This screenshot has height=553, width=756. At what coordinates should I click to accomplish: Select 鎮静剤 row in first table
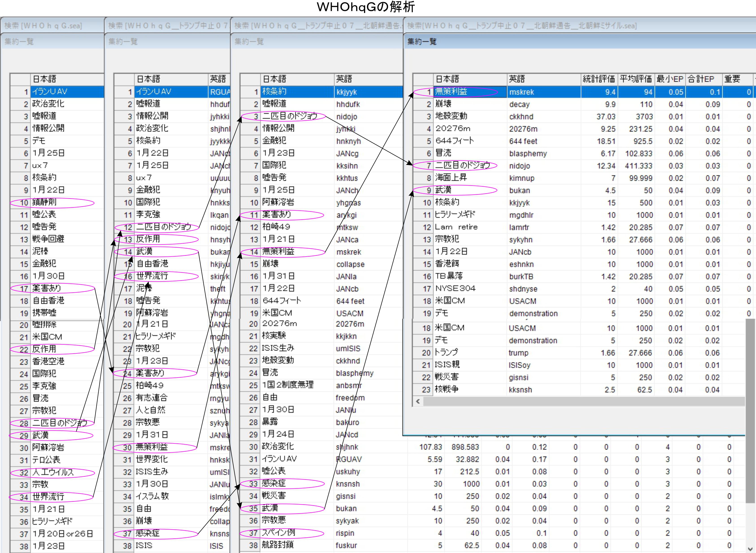pyautogui.click(x=44, y=202)
